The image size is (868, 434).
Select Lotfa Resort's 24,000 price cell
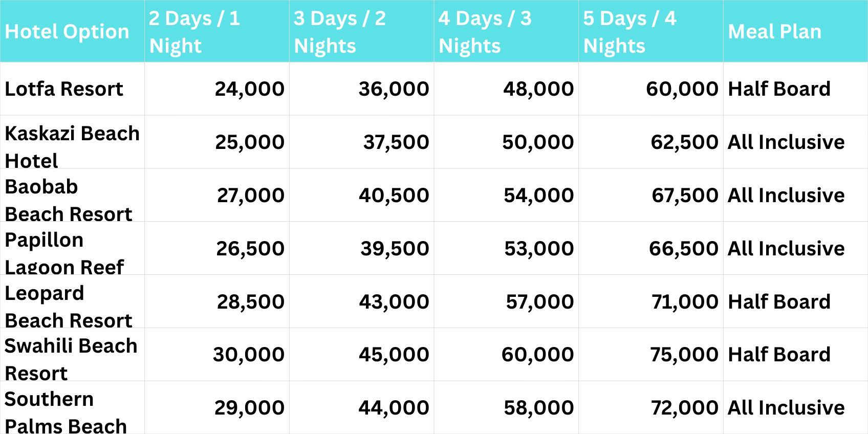pos(249,89)
